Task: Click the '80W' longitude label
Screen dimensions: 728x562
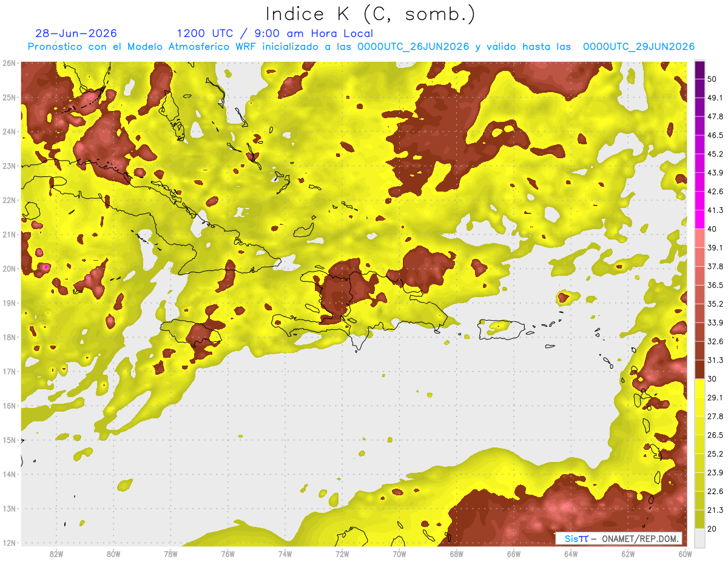Action: (x=113, y=554)
